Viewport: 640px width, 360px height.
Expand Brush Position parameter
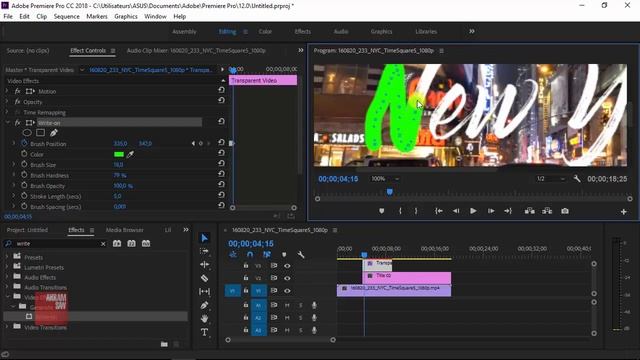click(14, 144)
